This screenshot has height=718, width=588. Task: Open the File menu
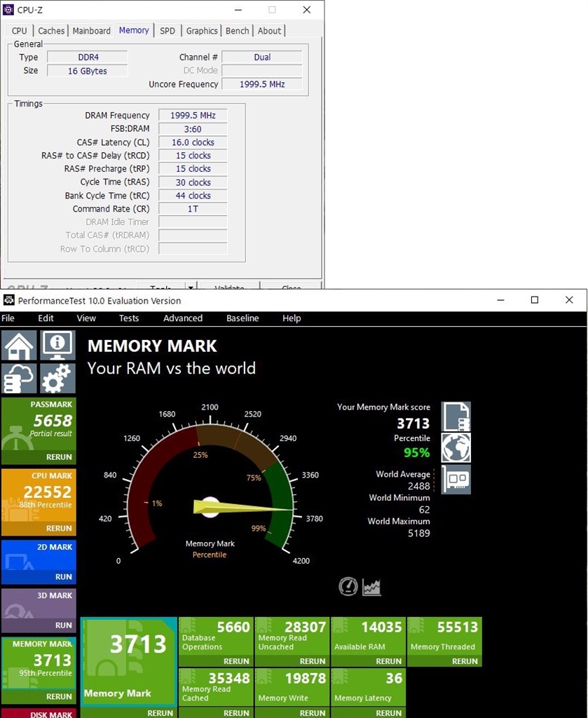coord(8,318)
